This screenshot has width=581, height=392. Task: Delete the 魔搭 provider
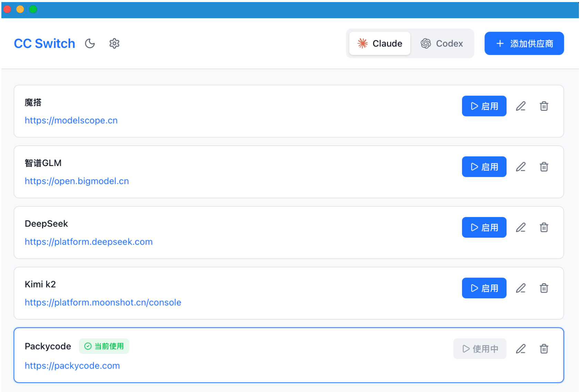pos(544,106)
